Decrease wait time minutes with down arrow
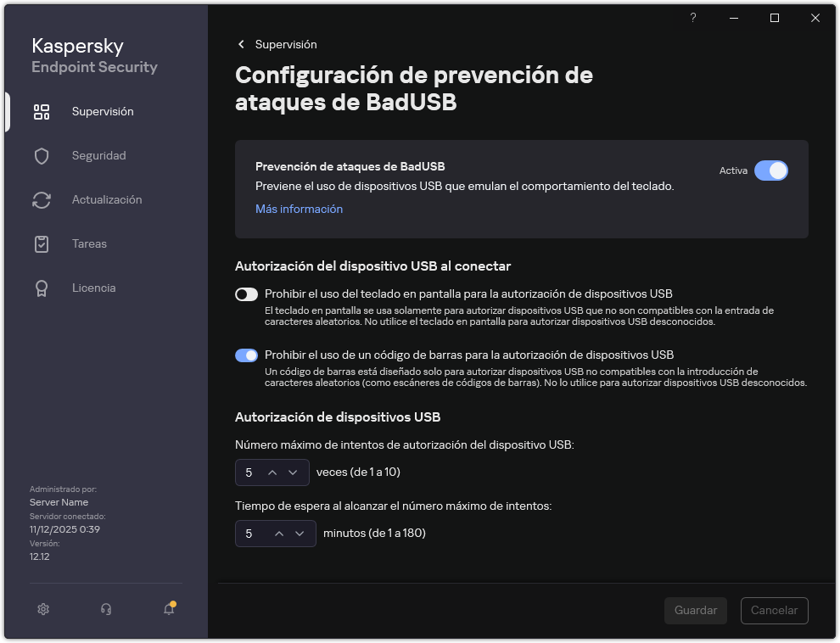Screen dimensions: 840x643 click(x=299, y=534)
